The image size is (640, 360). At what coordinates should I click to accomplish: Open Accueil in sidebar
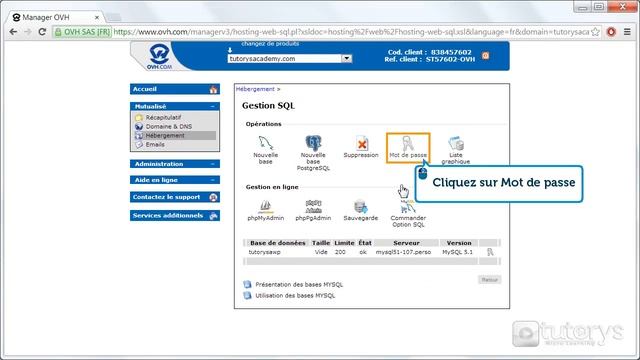pos(175,89)
